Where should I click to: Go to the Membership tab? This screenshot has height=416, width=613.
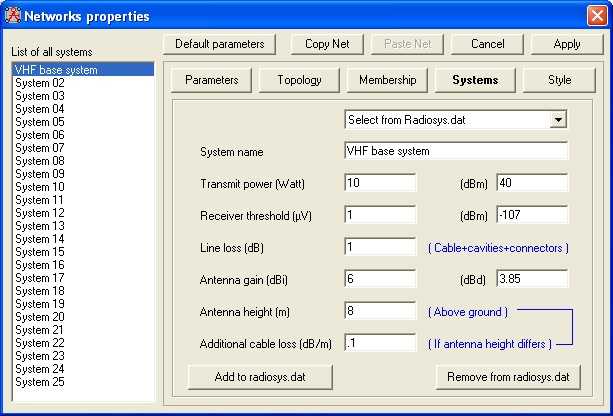pyautogui.click(x=387, y=80)
